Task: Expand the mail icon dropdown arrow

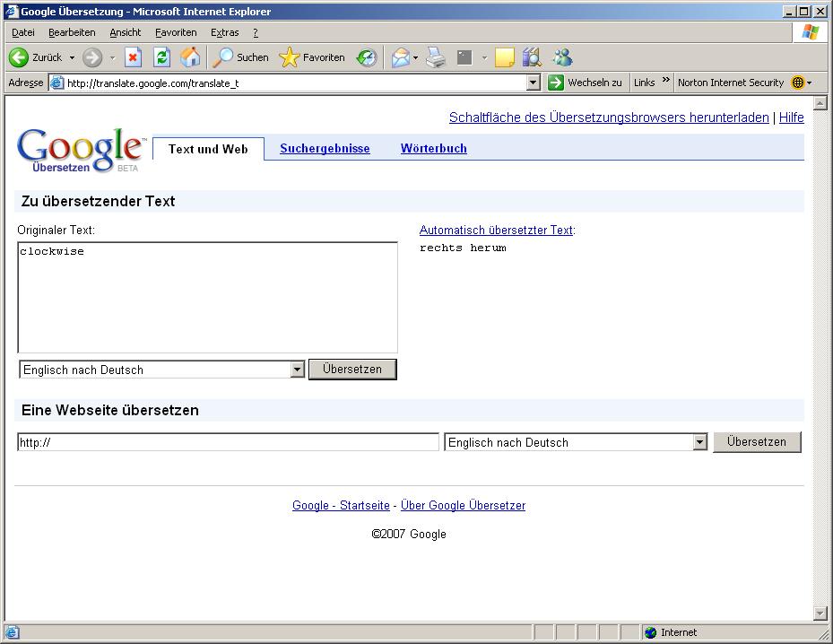Action: click(x=415, y=57)
